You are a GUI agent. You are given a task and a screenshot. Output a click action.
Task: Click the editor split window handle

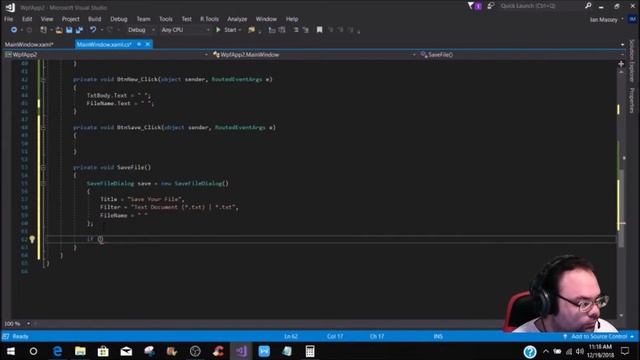pyautogui.click(x=621, y=64)
